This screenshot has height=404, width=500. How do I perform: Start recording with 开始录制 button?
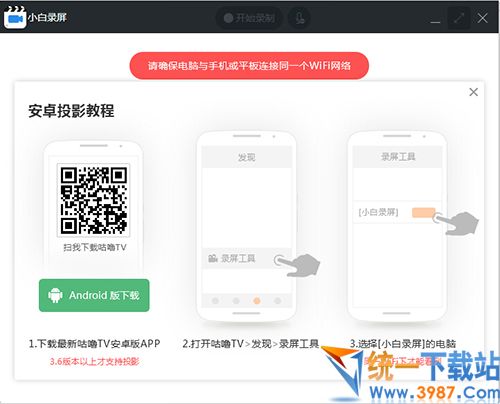pyautogui.click(x=249, y=18)
